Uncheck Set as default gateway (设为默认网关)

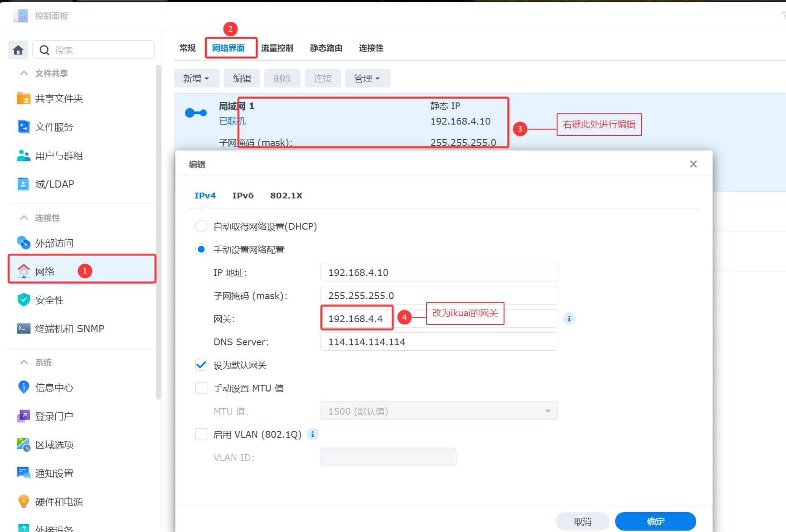(201, 365)
